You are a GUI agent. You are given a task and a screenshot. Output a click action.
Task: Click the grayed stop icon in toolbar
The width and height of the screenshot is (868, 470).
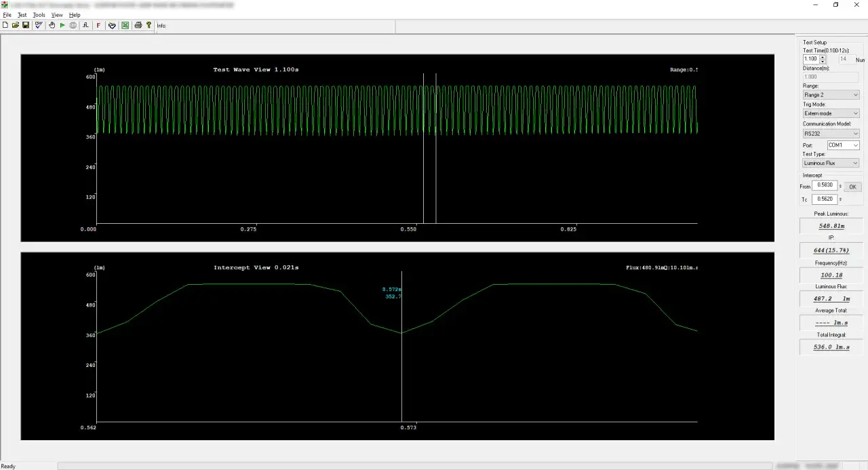pos(73,25)
